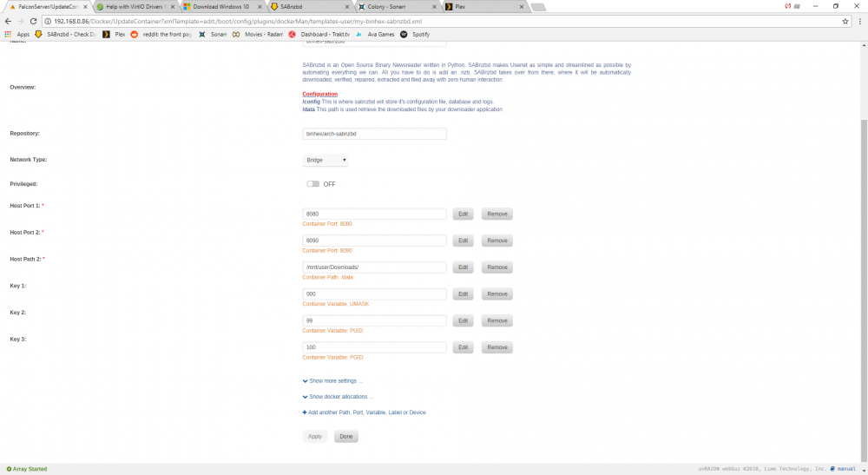This screenshot has width=868, height=475.
Task: Toggle the Privileged switch
Action: tap(312, 184)
